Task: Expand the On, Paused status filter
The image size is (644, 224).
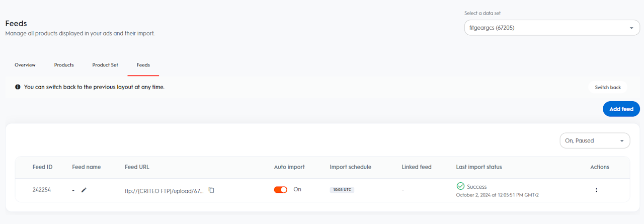Action: coord(595,141)
